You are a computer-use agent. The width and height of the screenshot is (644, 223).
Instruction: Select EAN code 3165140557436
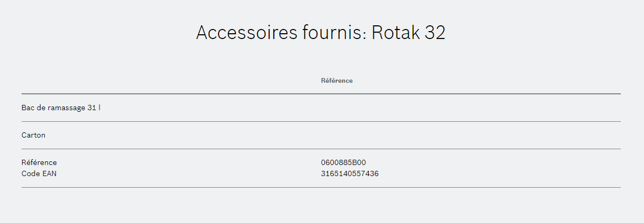pos(350,173)
